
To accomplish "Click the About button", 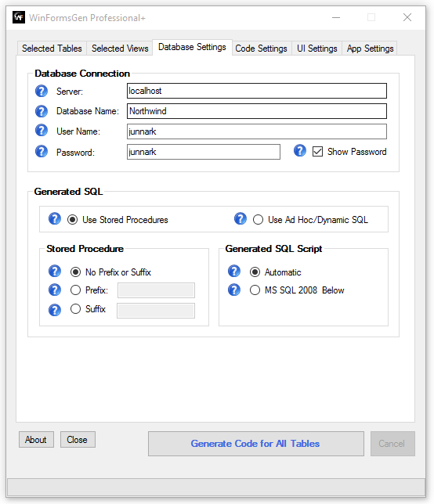I will click(36, 439).
